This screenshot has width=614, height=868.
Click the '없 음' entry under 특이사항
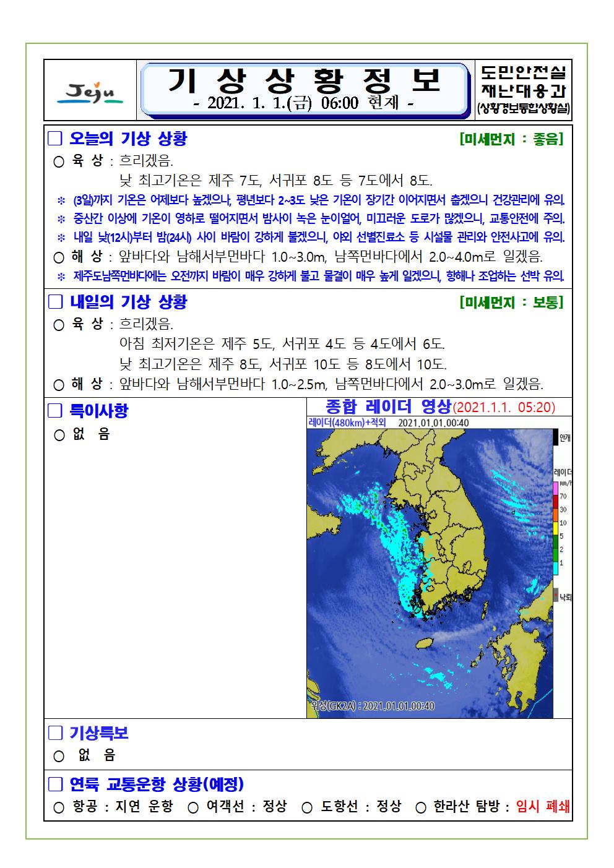[x=90, y=434]
